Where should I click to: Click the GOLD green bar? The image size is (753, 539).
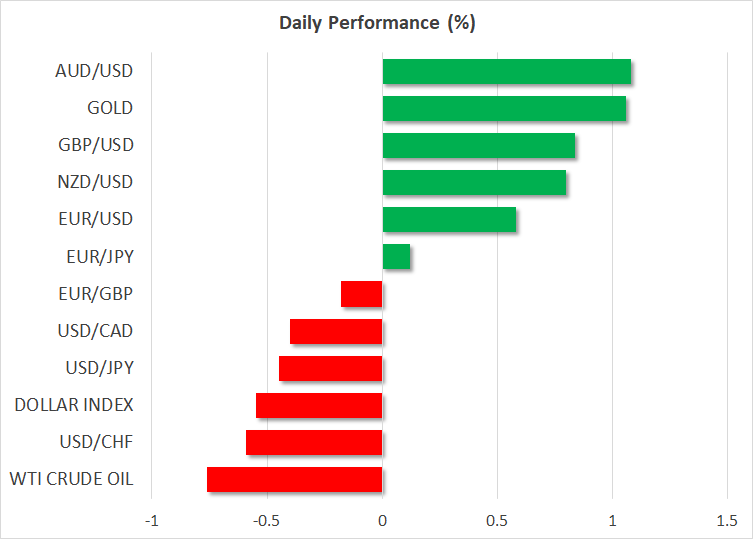[x=504, y=108]
